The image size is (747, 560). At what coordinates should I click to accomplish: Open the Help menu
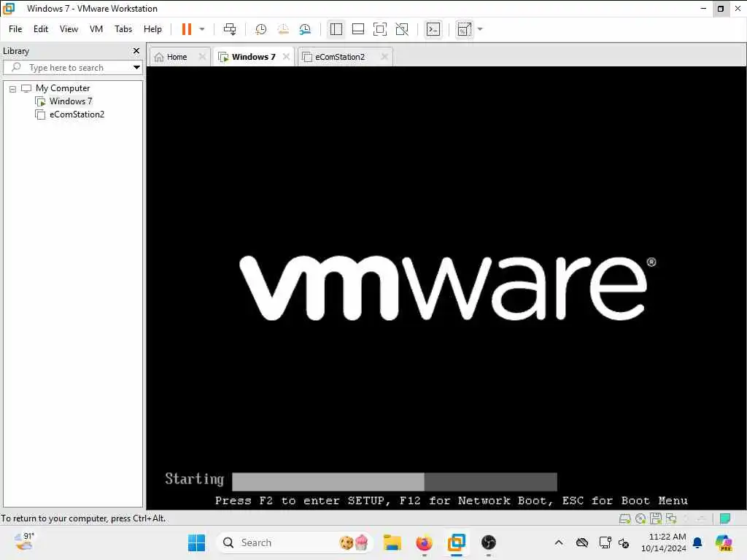[153, 29]
